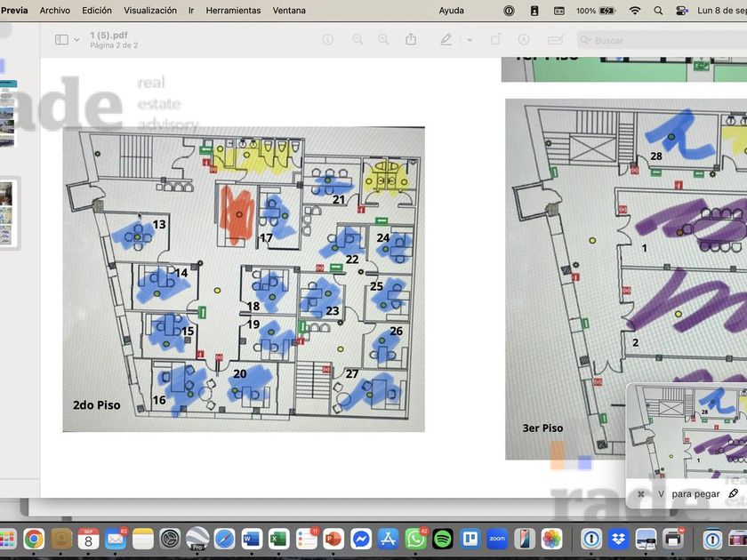Viewport: 747px width, 560px height.
Task: Click the markup pencil on screenshot preview
Action: 734,493
